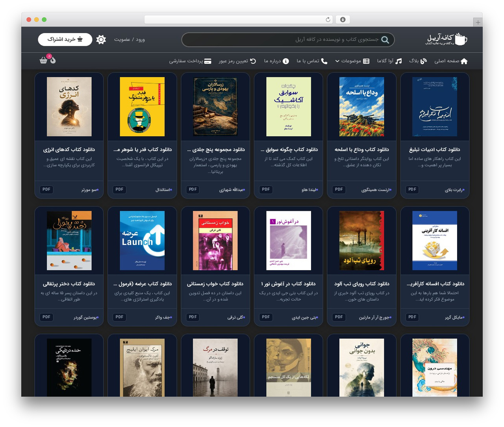The height and width of the screenshot is (427, 504).
Task: Click PDF badge on در آغوش نور card
Action: coord(266,317)
